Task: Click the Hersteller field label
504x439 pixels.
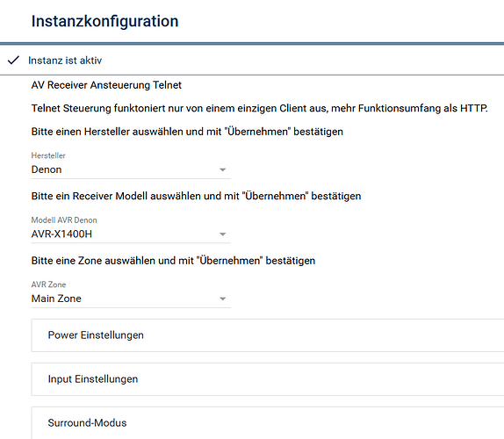Action: click(x=48, y=155)
